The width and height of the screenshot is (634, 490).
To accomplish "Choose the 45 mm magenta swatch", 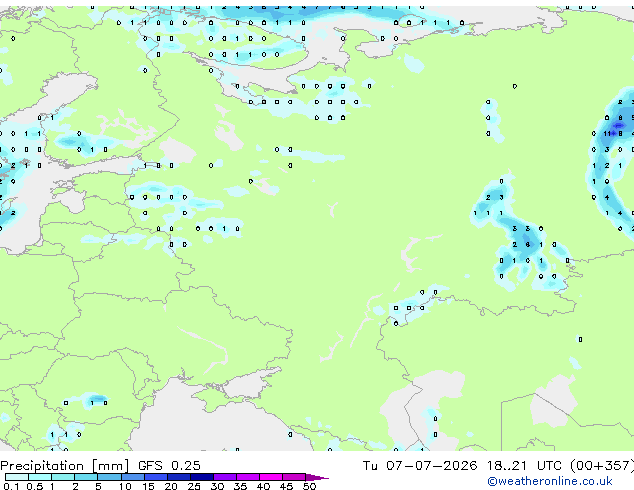I will (294, 477).
